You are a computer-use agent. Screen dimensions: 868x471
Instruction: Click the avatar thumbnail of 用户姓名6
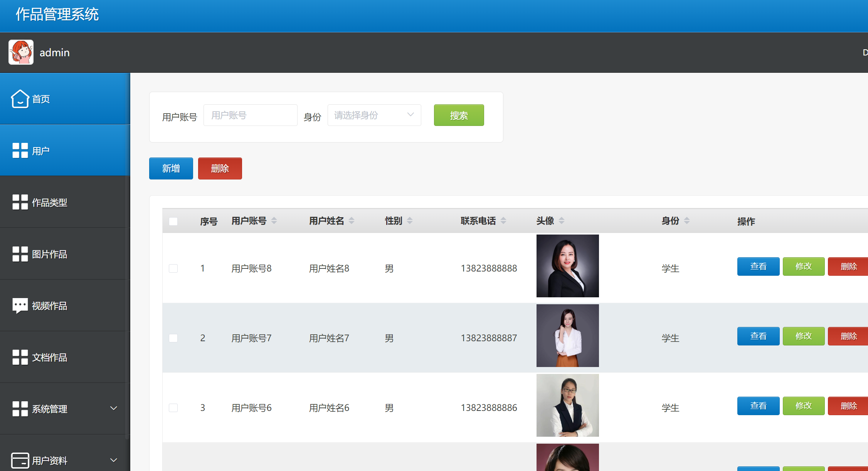[x=567, y=406]
